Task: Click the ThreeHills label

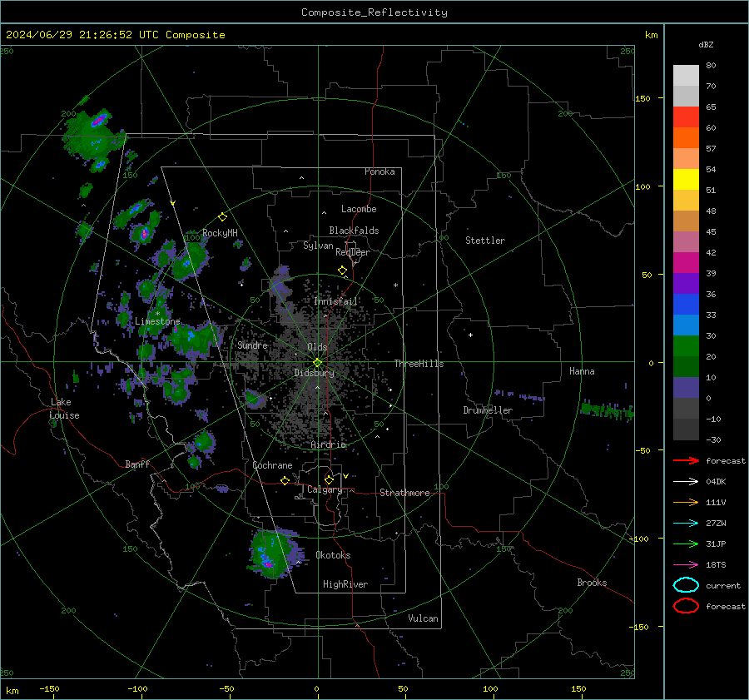Action: click(x=419, y=364)
